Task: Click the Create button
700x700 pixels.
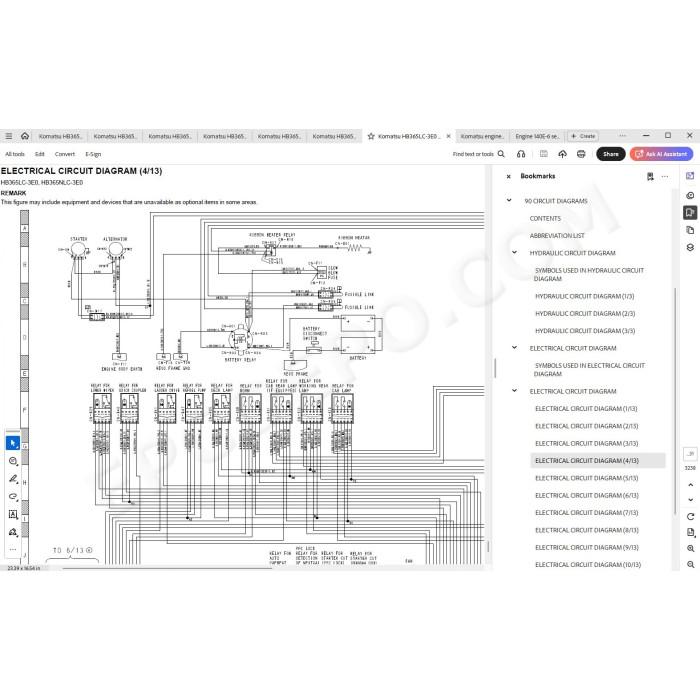Action: 583,136
